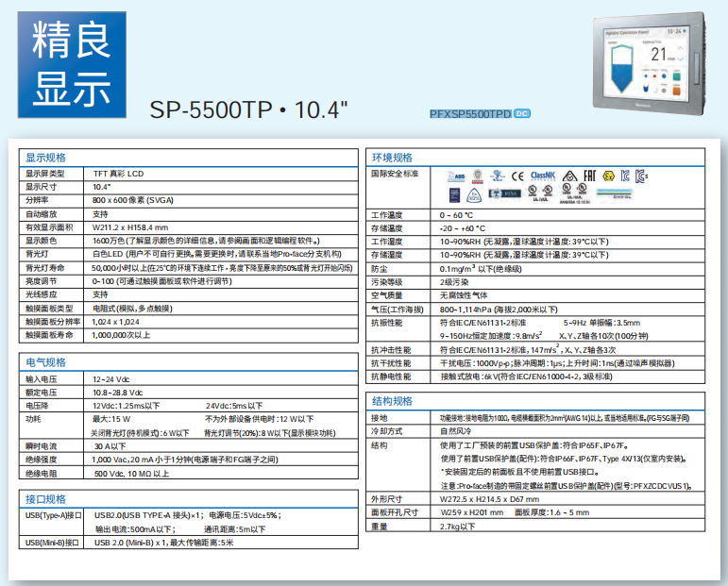This screenshot has width=728, height=586.
Task: Click the blue DC badge
Action: pos(522,113)
